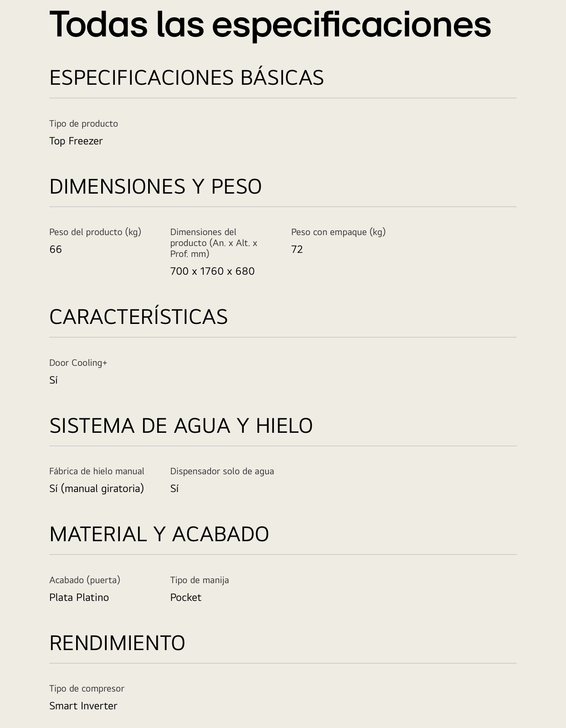The width and height of the screenshot is (566, 728).
Task: Click the "Todas las especificaciones" page title
Action: click(270, 24)
